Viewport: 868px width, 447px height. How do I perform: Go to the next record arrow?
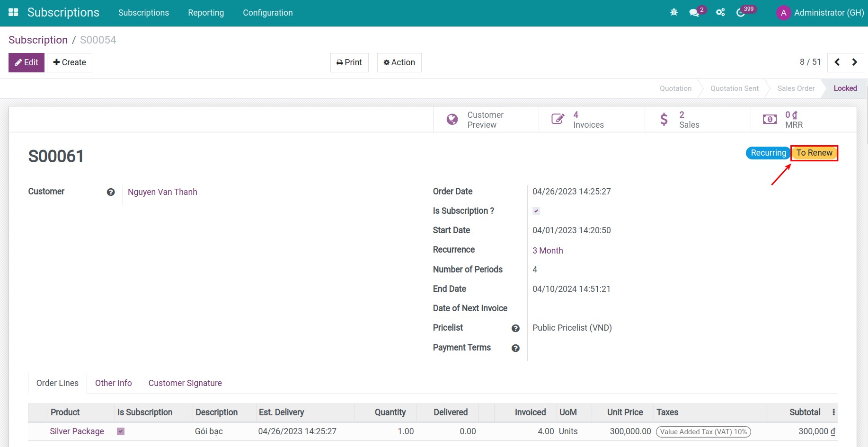point(854,62)
